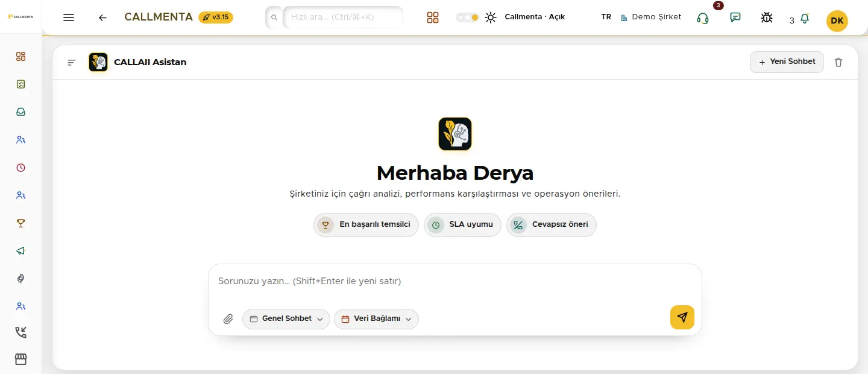Choose the Cevapsız öneri suggestion
Image resolution: width=868 pixels, height=374 pixels.
tap(551, 225)
